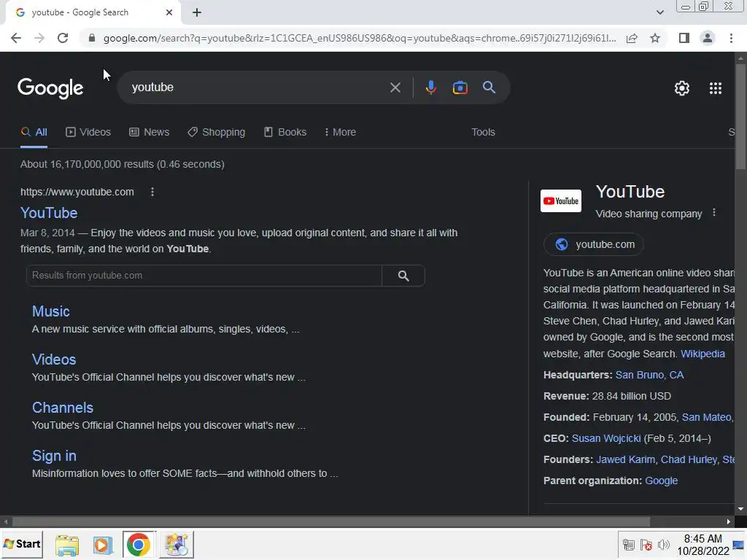Focus the Results from youtube.com box
This screenshot has width=747, height=560.
204,276
